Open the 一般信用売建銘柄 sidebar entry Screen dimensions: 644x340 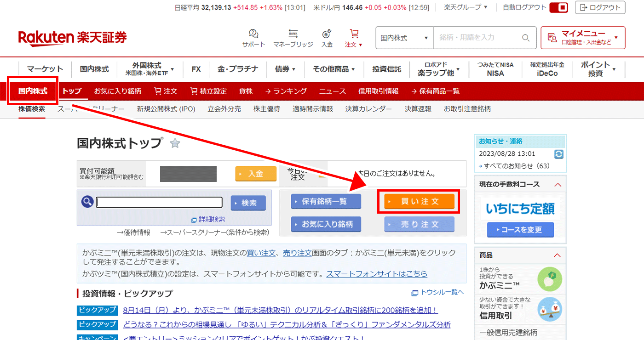tap(508, 333)
